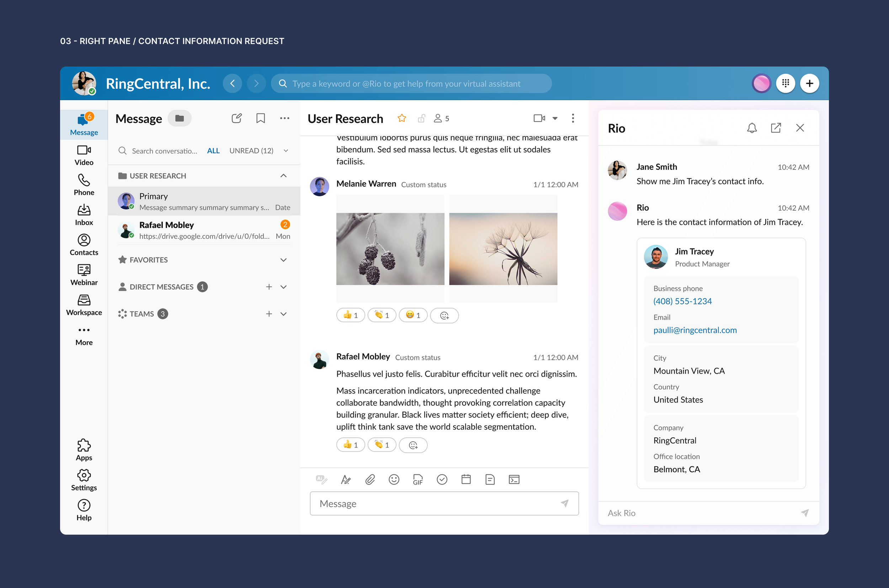This screenshot has height=588, width=889.
Task: Open the dial pad icon in header
Action: tap(785, 83)
